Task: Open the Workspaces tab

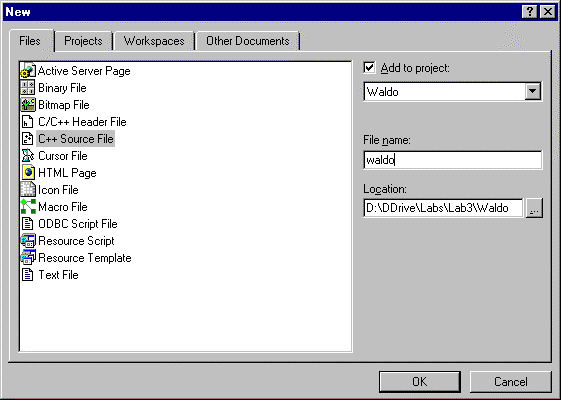Action: [x=154, y=41]
